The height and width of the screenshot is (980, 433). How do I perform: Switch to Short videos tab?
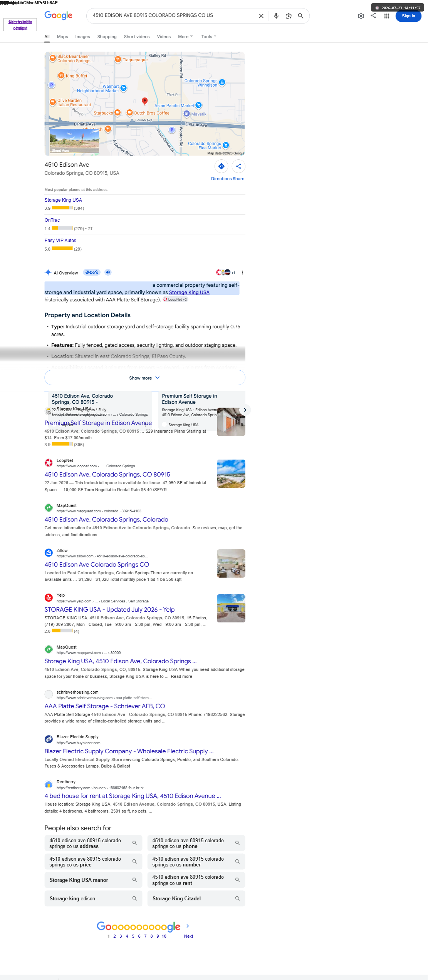[x=137, y=37]
